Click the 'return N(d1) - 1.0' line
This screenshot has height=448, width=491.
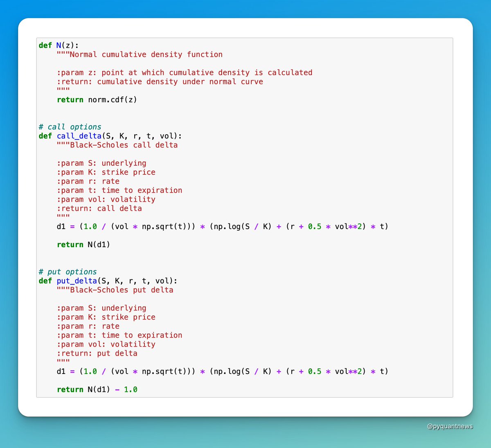pyautogui.click(x=97, y=389)
